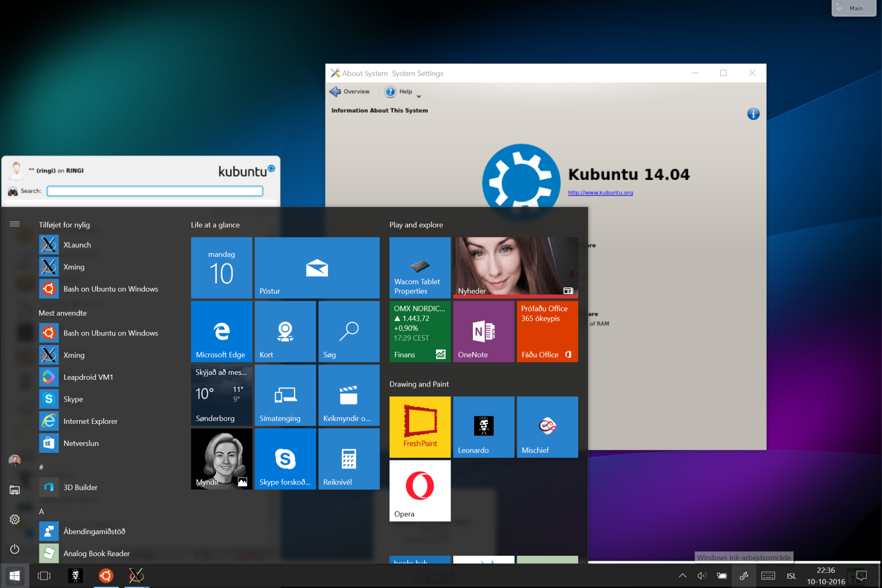Open Leapdroid VM1 app
The image size is (882, 588).
click(99, 377)
